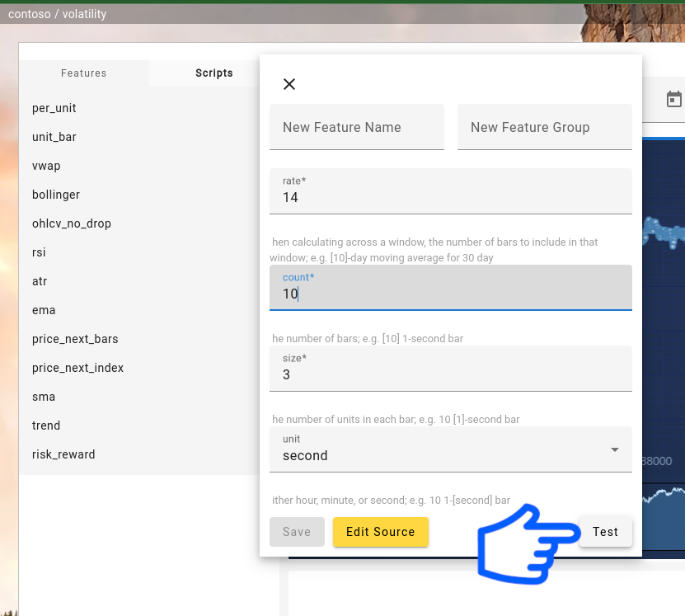Close the new feature dialog
Image resolution: width=685 pixels, height=616 pixels.
[x=289, y=84]
